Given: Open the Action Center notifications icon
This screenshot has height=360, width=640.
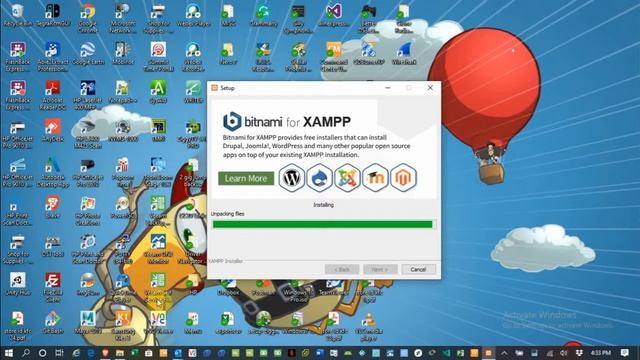Looking at the screenshot, I should pyautogui.click(x=624, y=353).
